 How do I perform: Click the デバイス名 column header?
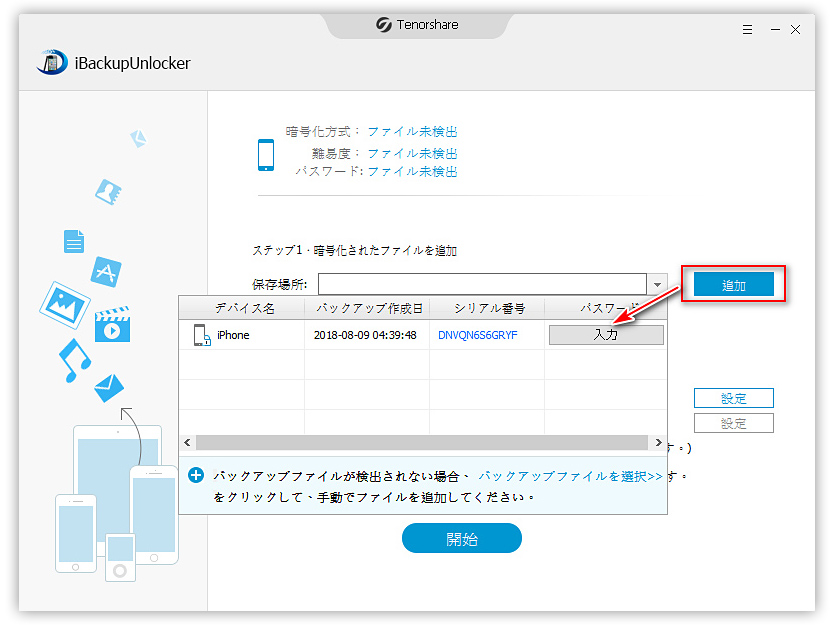click(245, 309)
